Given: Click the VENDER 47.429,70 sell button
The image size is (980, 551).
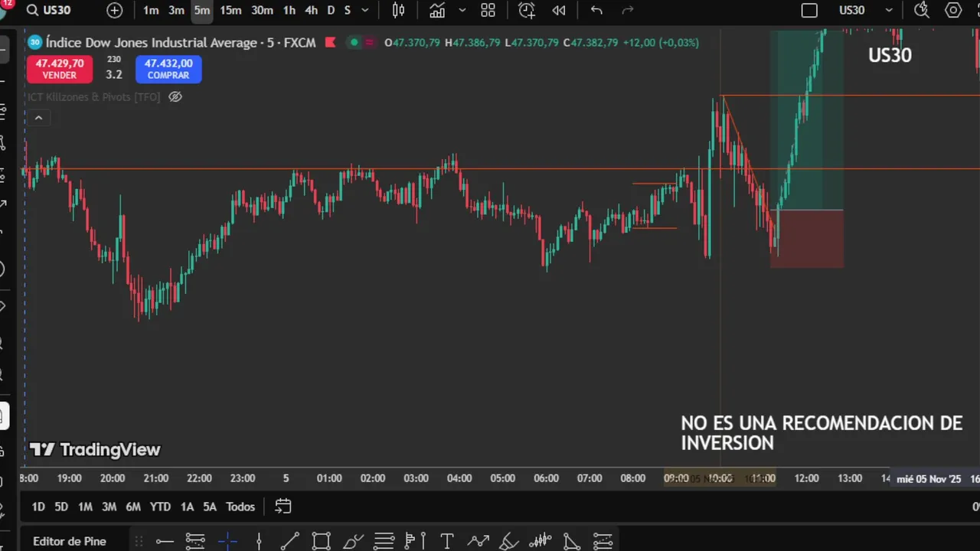Looking at the screenshot, I should (x=60, y=69).
